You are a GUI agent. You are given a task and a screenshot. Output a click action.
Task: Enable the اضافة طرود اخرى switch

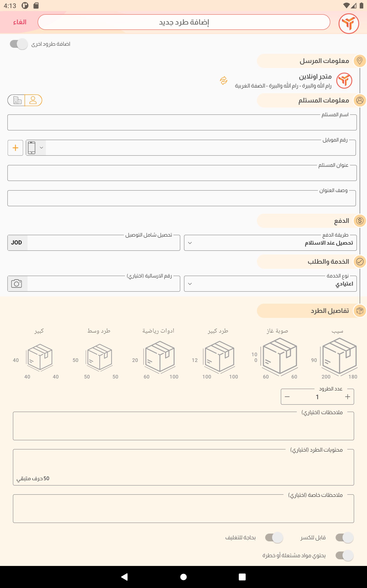point(19,44)
